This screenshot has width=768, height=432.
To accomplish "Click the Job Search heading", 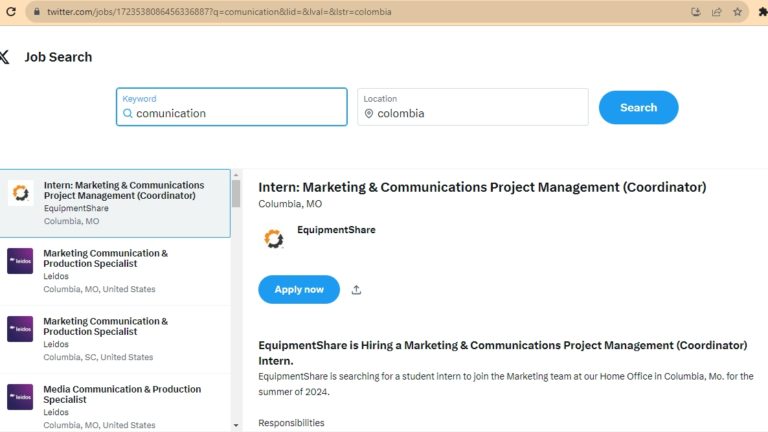I will point(58,57).
